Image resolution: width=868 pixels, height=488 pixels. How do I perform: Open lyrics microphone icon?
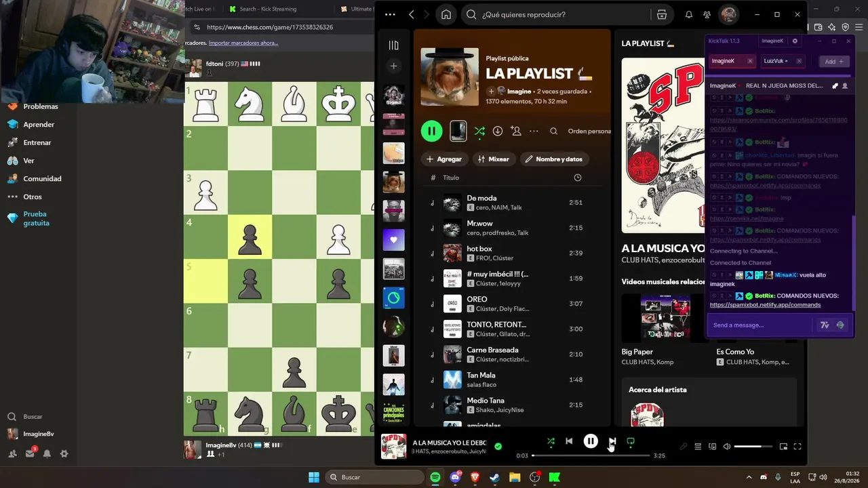[x=684, y=447]
